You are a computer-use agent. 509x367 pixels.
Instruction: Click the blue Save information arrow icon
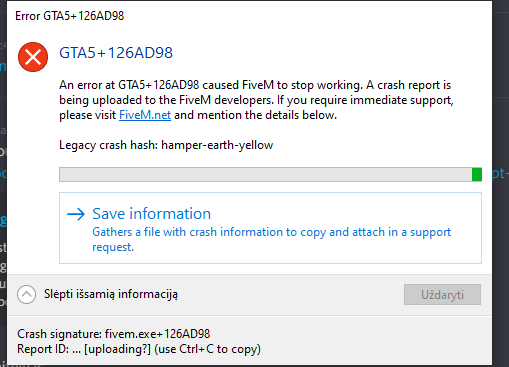click(76, 214)
